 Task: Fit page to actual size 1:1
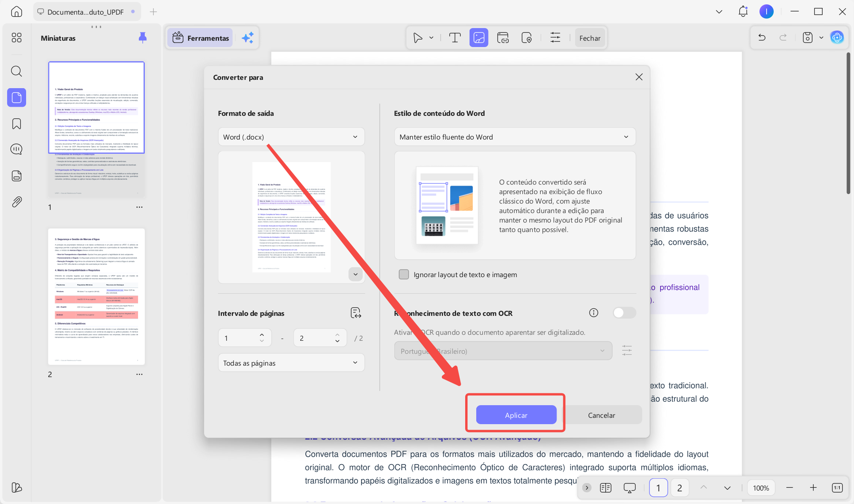tap(837, 488)
